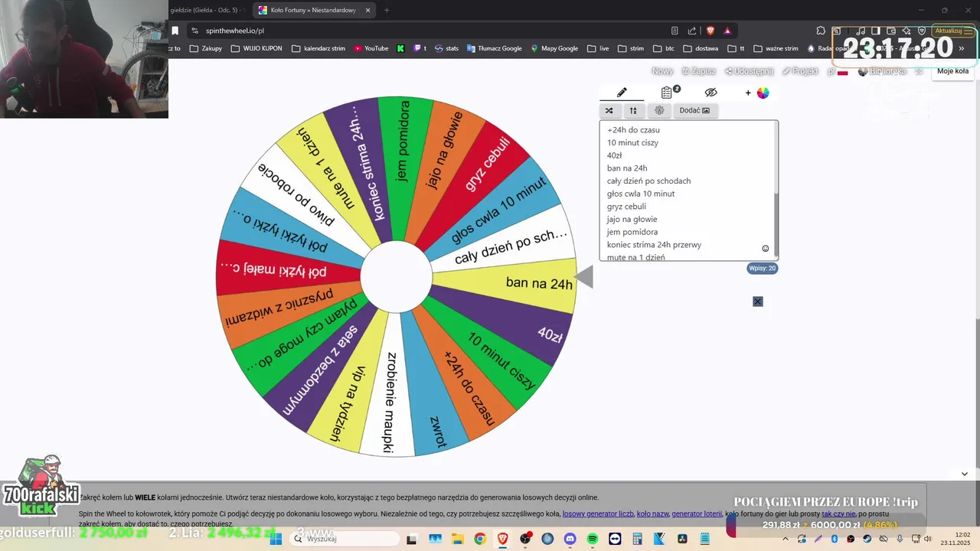Image resolution: width=980 pixels, height=551 pixels.
Task: Click the Nowy menu item
Action: tap(662, 71)
